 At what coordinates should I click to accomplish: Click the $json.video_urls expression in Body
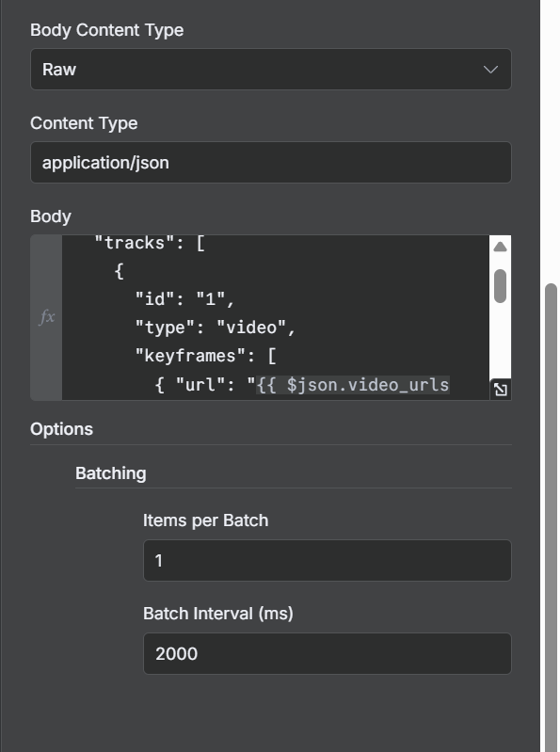[x=353, y=385]
